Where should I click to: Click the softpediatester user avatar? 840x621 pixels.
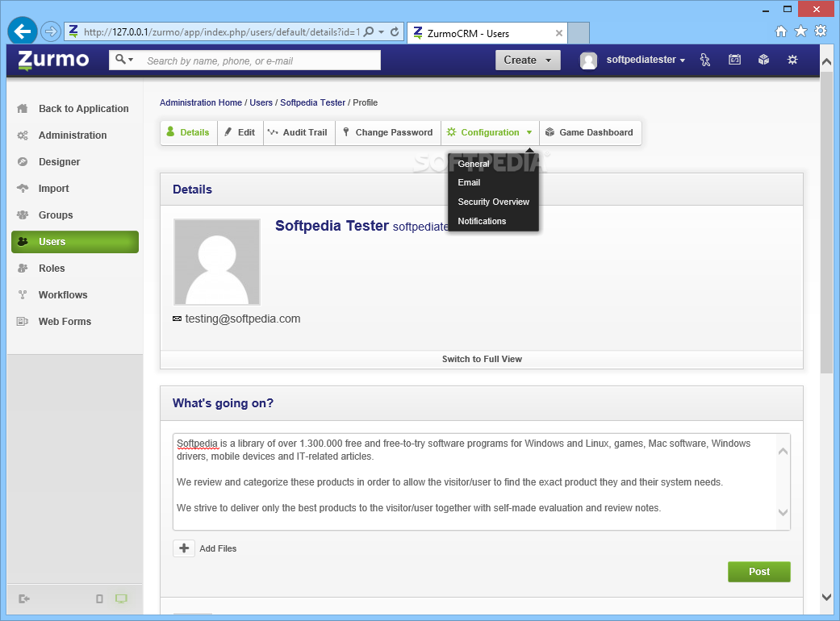coord(588,60)
